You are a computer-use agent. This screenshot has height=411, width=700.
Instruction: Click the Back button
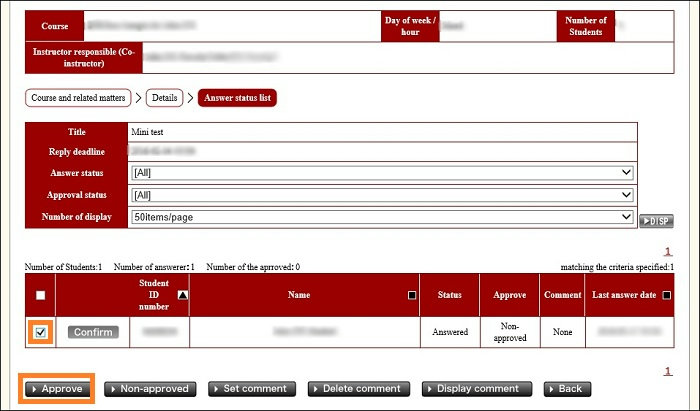[x=566, y=388]
